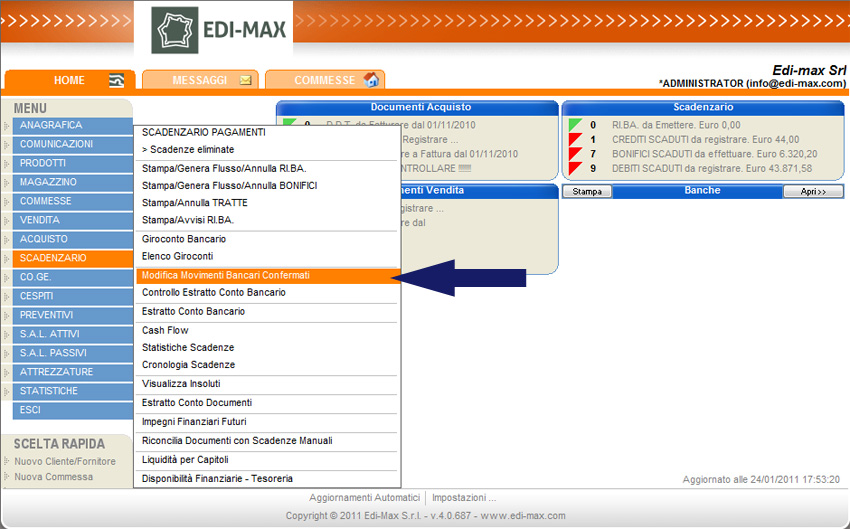This screenshot has width=850, height=529.
Task: Open Giroconto Bancario menu entry
Action: point(184,239)
